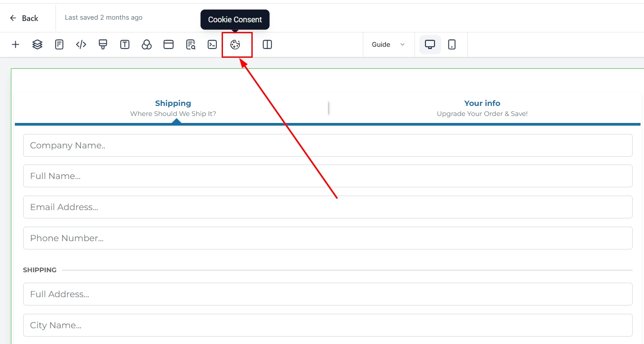
Task: Click the Email Address input field
Action: (327, 207)
